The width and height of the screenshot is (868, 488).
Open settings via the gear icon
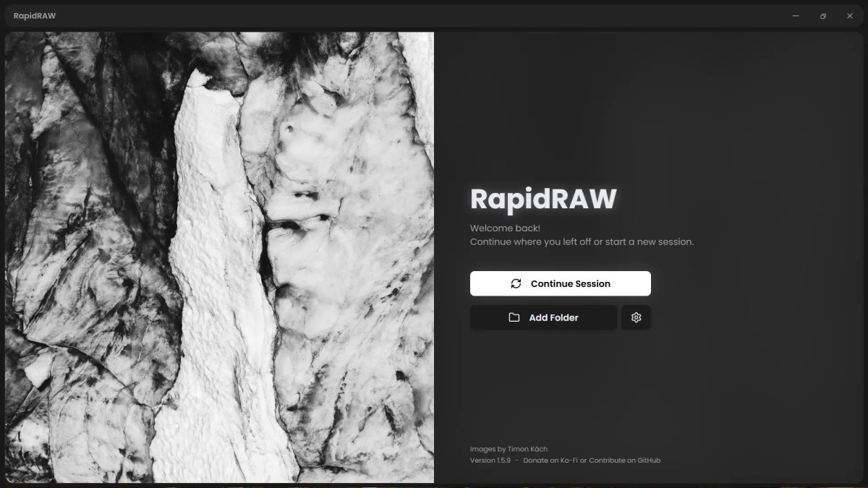(x=637, y=317)
